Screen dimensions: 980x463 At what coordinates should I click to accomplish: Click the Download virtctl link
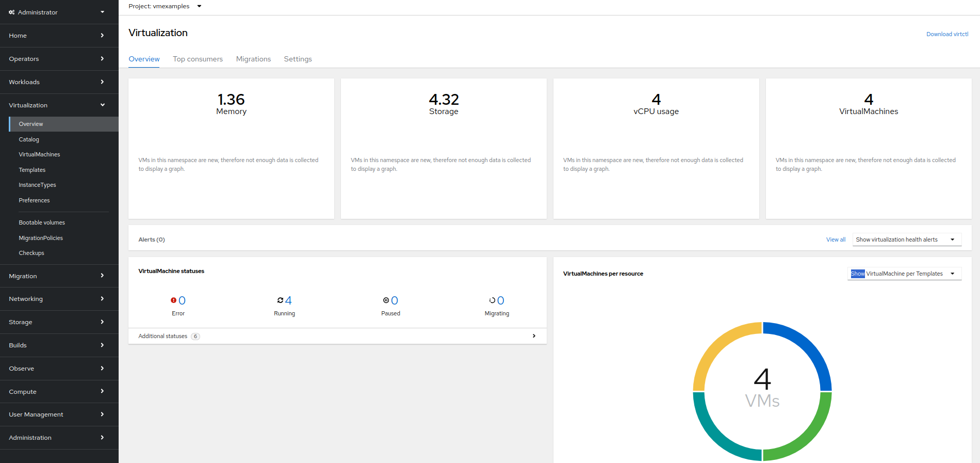point(947,34)
